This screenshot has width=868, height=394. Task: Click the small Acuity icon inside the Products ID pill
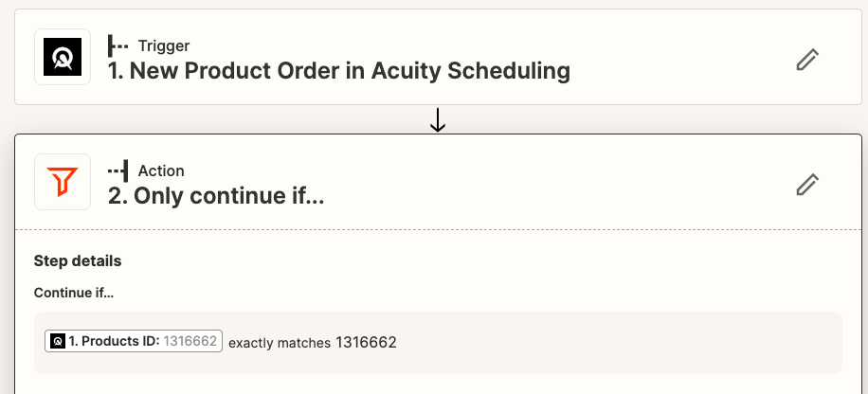pyautogui.click(x=58, y=341)
